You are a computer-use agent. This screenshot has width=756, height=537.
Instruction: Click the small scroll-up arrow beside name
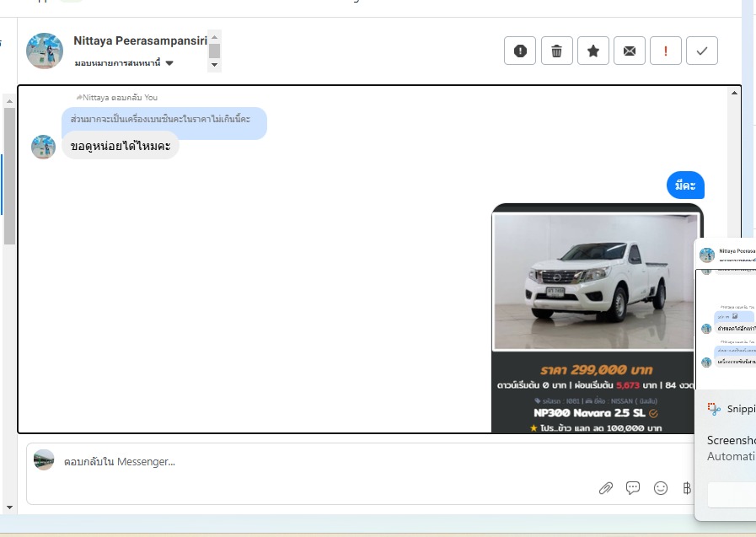[x=214, y=36]
